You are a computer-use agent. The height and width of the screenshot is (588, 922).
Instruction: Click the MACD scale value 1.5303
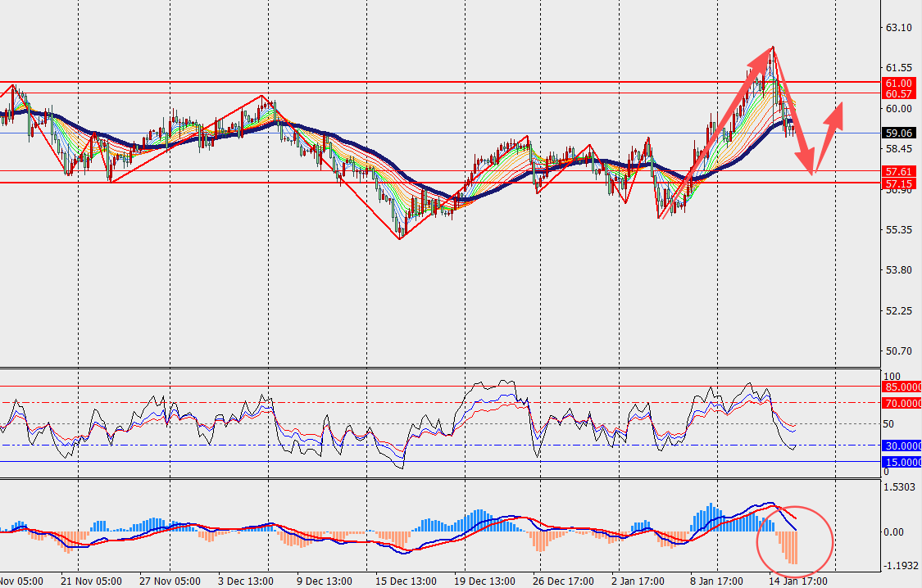pos(900,487)
